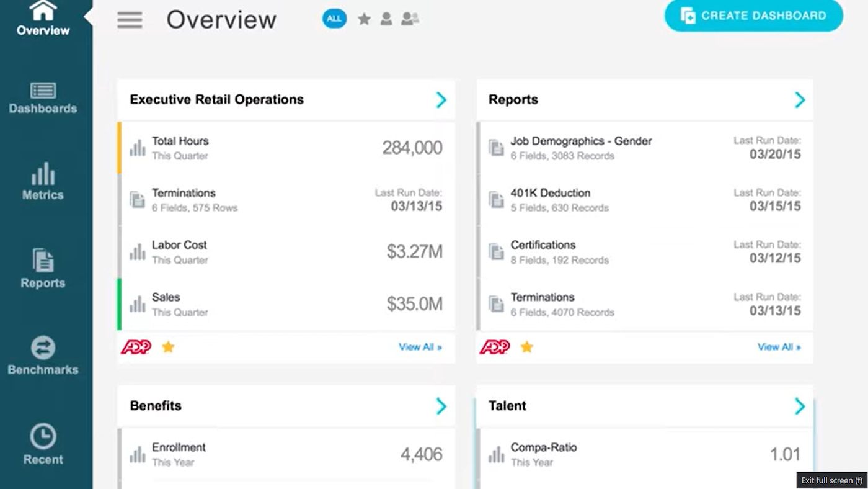Viewport: 868px width, 489px height.
Task: Open Reports section in sidebar
Action: (x=43, y=268)
